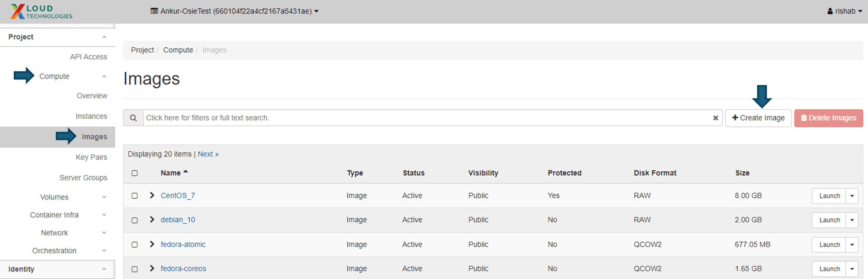Viewport: 868px width, 279px height.
Task: Expand the fedora-coreos row details chevron
Action: click(x=152, y=268)
